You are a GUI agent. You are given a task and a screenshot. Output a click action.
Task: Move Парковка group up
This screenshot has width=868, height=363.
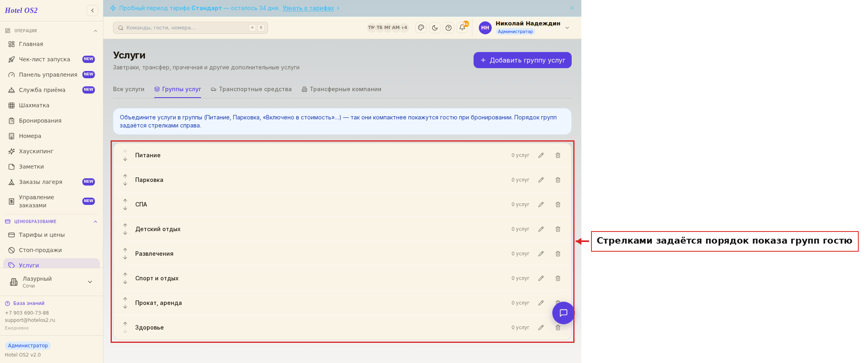125,176
